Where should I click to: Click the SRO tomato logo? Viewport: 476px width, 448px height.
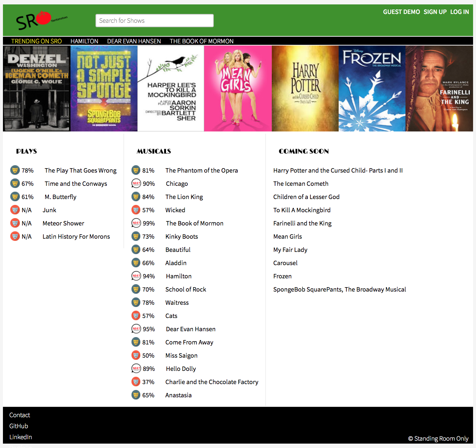42,21
